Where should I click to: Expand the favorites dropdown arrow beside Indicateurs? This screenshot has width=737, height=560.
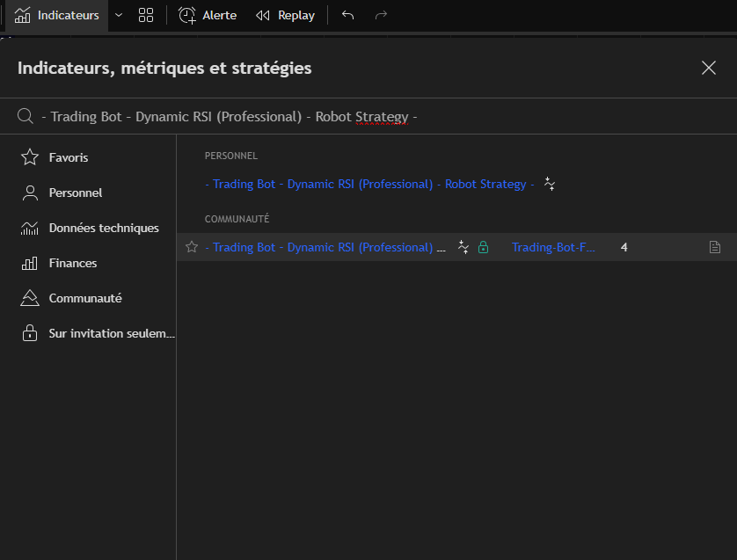click(119, 15)
